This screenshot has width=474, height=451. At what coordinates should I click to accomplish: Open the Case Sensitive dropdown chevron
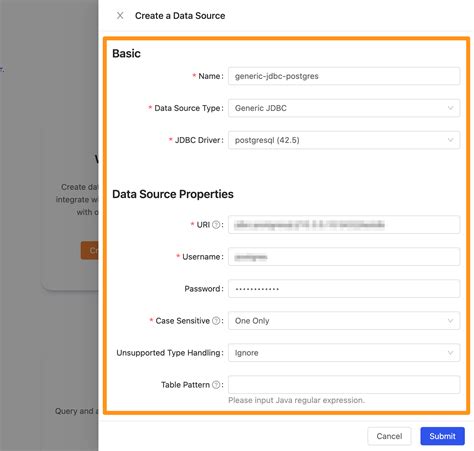tap(450, 321)
